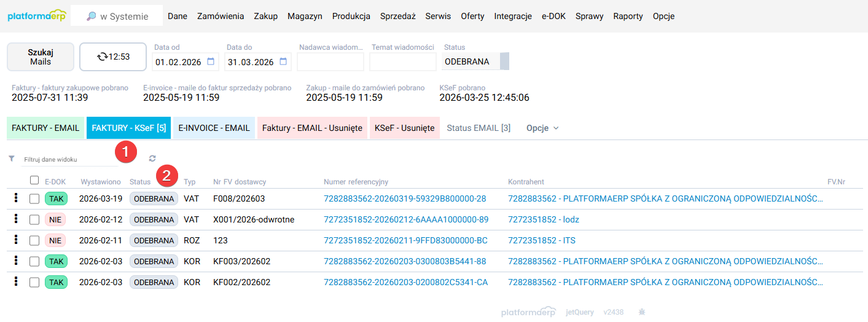Tick the checkbox for row KF003/202602

(x=34, y=262)
